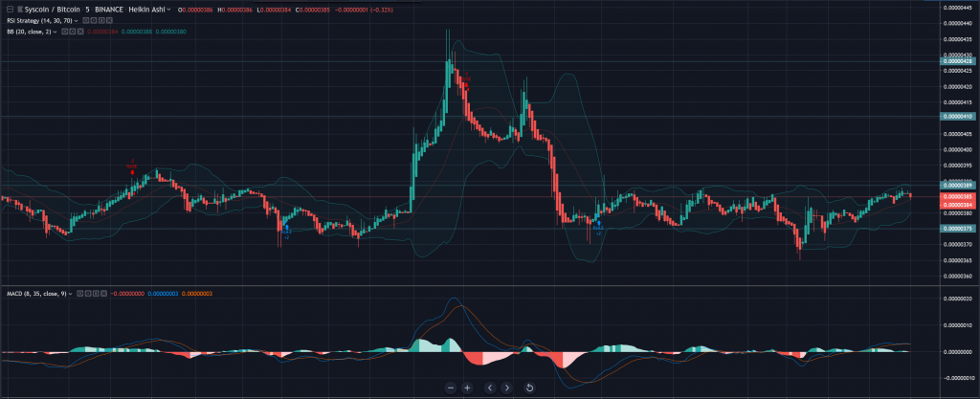The height and width of the screenshot is (399, 980).
Task: Click the MACD (8, 35, close, 9) indicator label
Action: 37,294
